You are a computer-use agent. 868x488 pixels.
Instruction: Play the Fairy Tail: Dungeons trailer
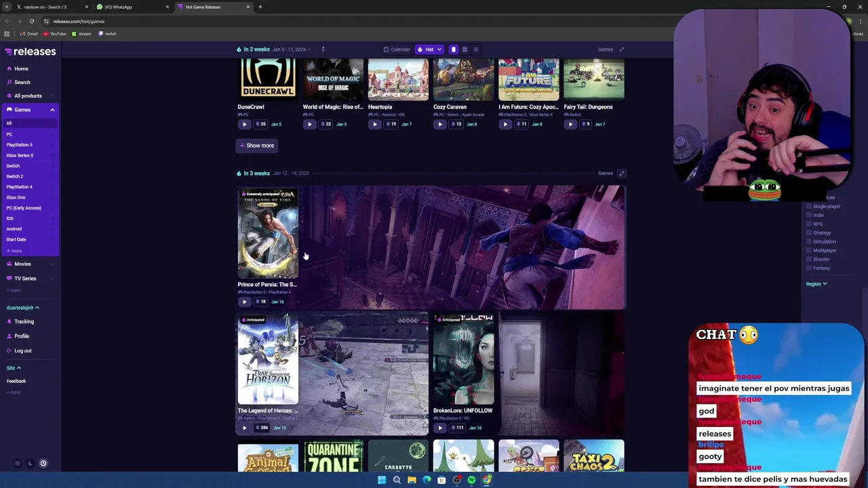pyautogui.click(x=570, y=124)
